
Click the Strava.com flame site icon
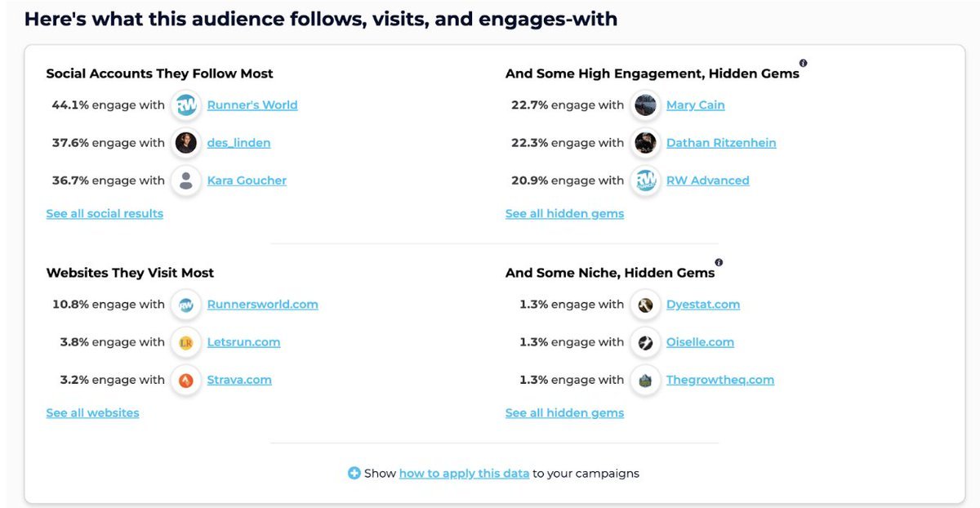pyautogui.click(x=186, y=380)
